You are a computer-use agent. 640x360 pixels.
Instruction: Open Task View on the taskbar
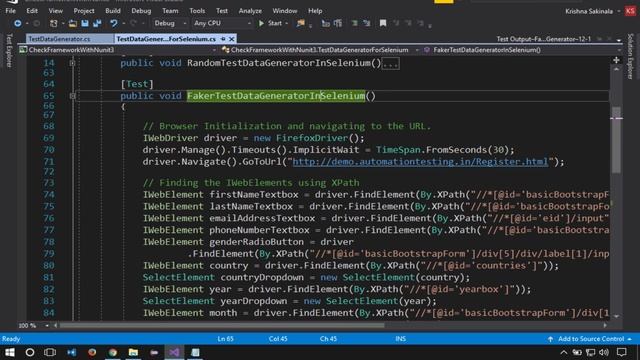coord(50,352)
